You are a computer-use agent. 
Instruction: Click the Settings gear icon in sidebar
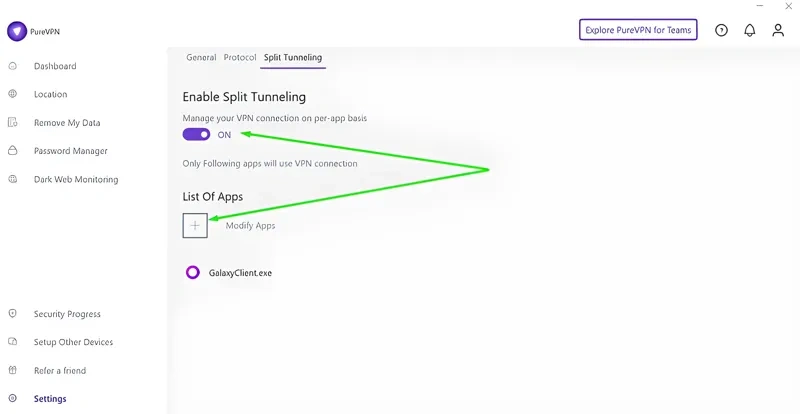(13, 398)
